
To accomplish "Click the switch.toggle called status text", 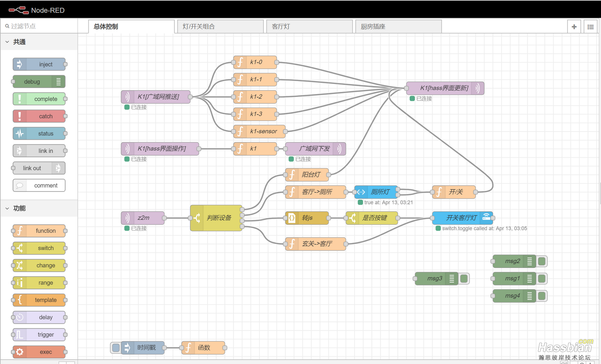I will 484,228.
